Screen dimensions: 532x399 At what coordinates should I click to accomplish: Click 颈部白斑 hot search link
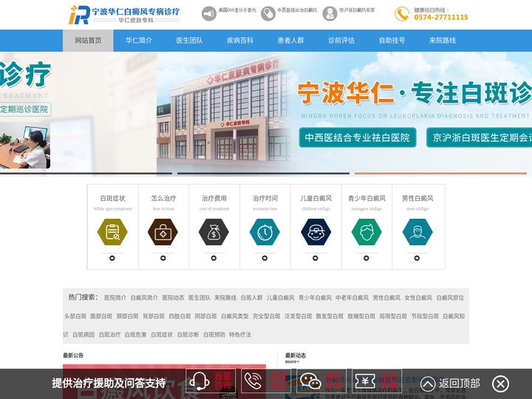(127, 316)
